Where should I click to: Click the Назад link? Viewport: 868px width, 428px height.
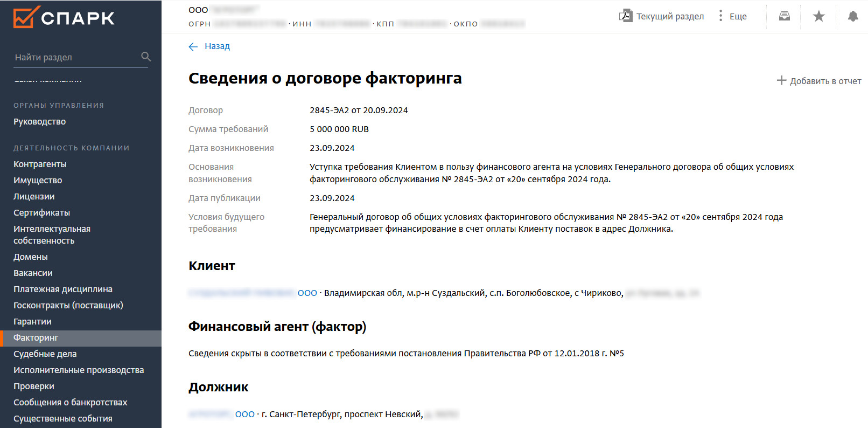click(217, 46)
